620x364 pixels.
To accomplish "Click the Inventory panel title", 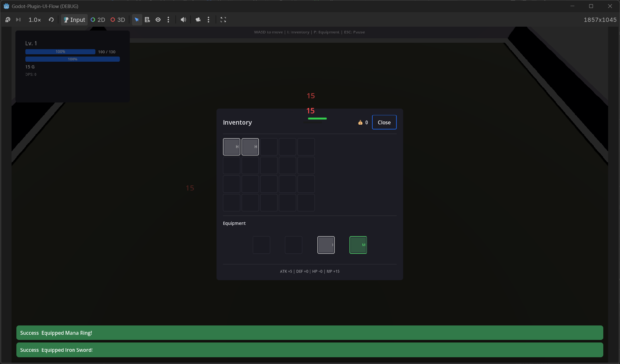I will pyautogui.click(x=237, y=122).
